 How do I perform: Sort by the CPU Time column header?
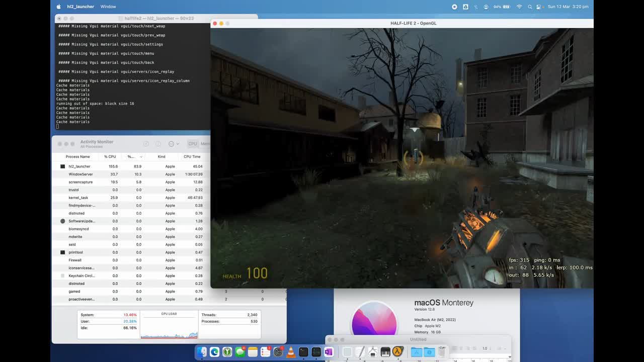tap(192, 157)
